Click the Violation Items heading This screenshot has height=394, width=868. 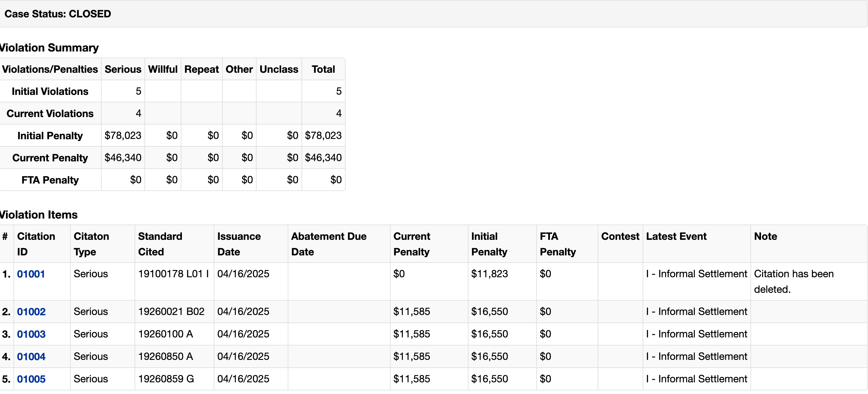click(x=39, y=215)
